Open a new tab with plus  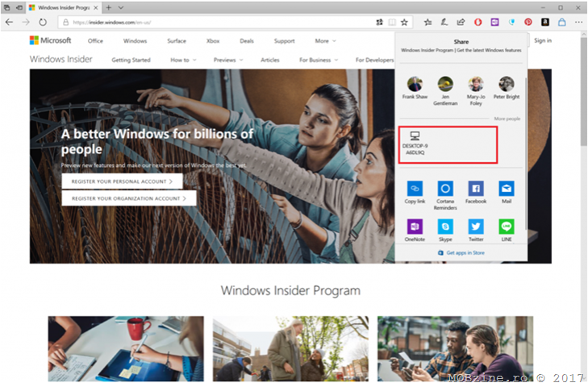point(108,7)
